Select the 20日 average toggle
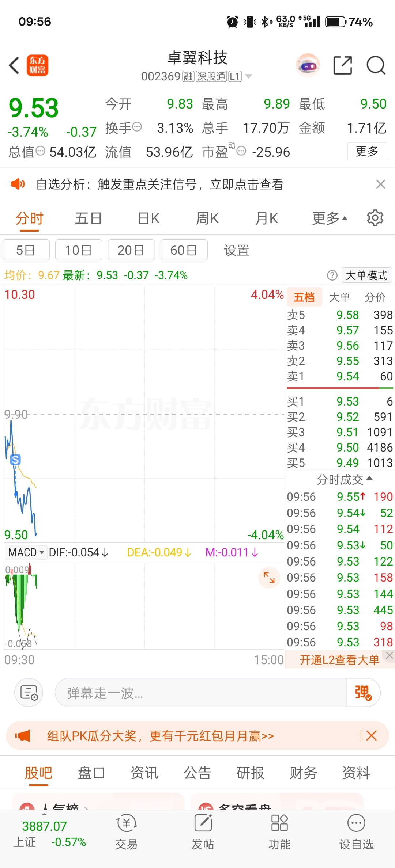Viewport: 395px width, 868px height. click(x=131, y=250)
